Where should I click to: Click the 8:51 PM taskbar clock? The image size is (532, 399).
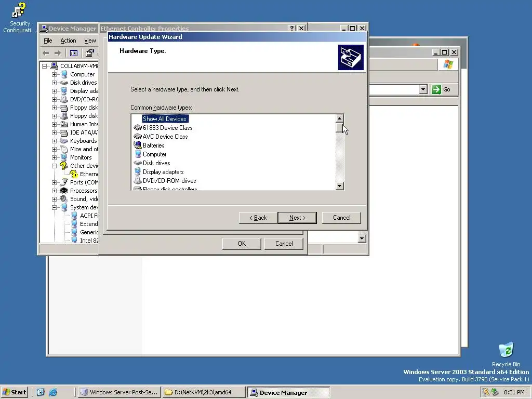pos(514,392)
